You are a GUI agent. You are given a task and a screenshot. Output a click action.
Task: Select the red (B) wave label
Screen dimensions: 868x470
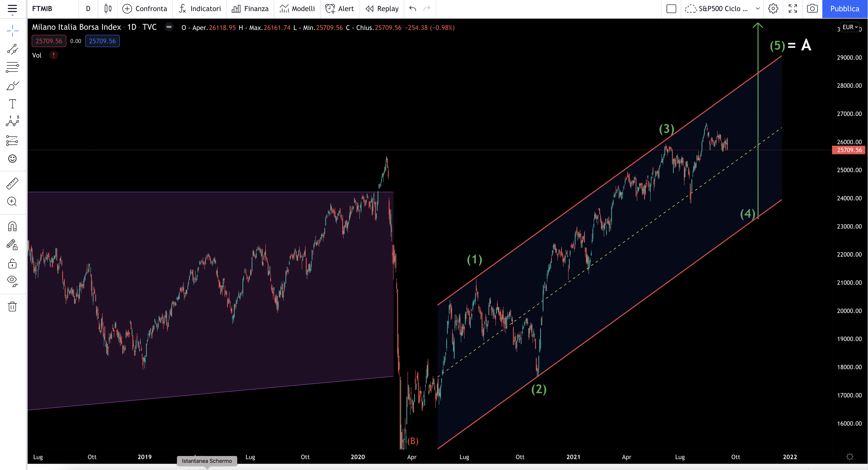coord(413,441)
